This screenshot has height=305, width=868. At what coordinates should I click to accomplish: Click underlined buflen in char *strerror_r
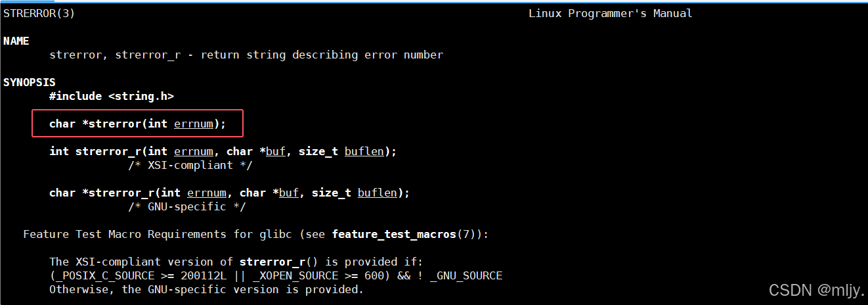[x=378, y=193]
